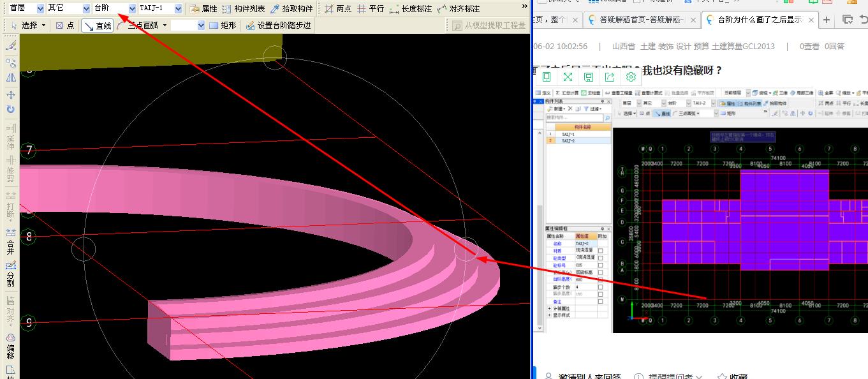Click the phone view icon on image toolbar
This screenshot has width=868, height=379.
click(x=547, y=77)
